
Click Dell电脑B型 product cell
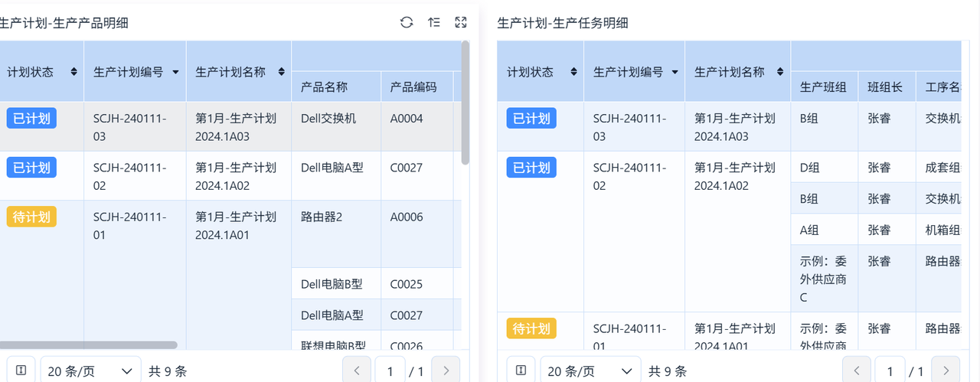click(x=336, y=283)
